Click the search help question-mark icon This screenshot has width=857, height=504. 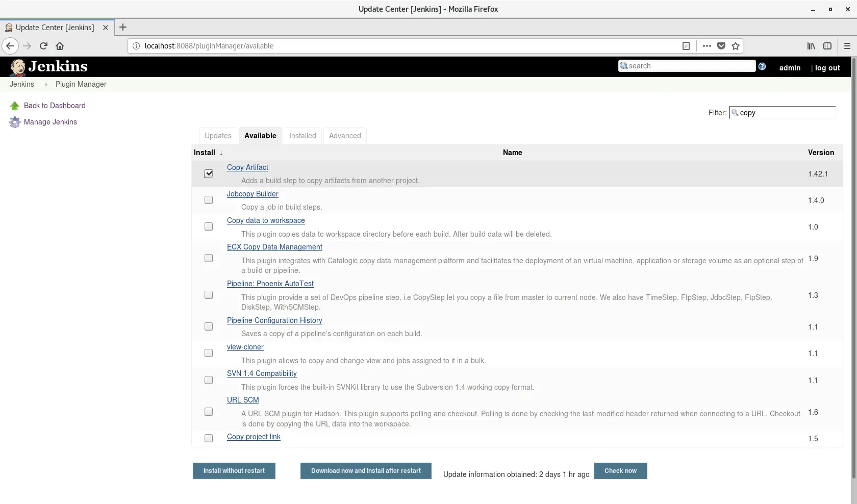point(762,66)
